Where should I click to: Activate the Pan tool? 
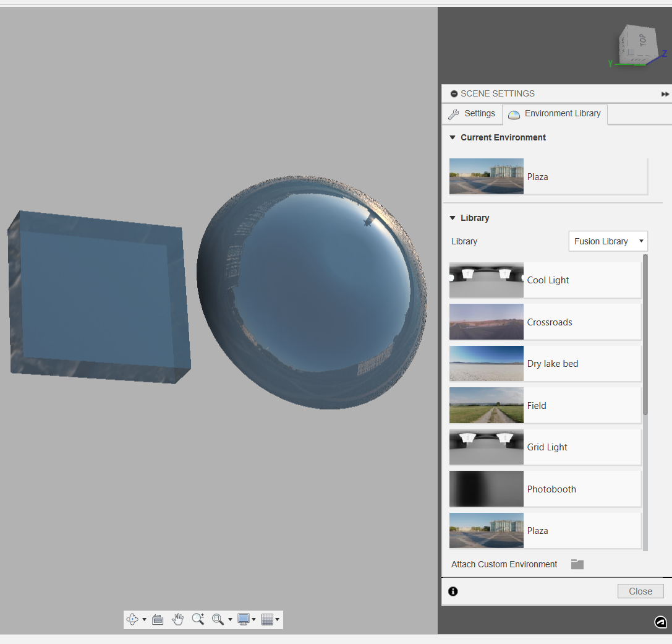178,619
